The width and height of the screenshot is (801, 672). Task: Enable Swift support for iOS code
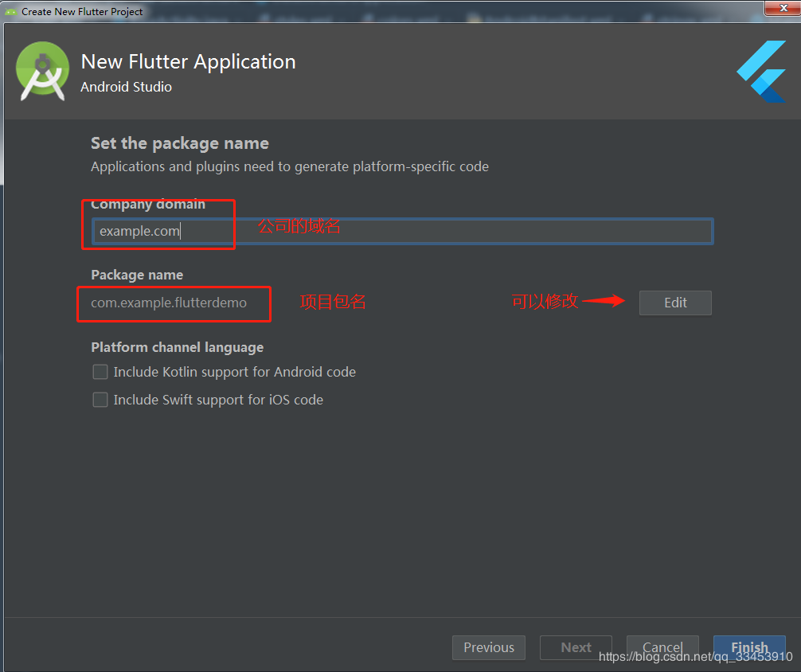[100, 400]
